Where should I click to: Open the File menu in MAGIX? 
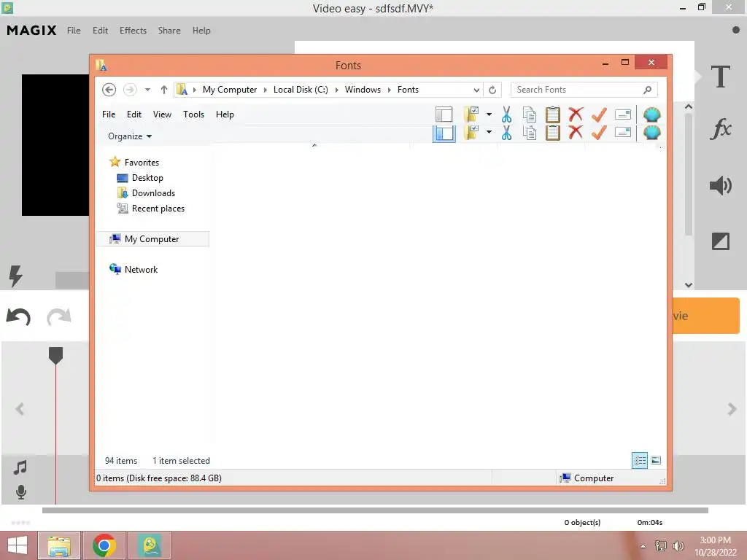click(74, 31)
